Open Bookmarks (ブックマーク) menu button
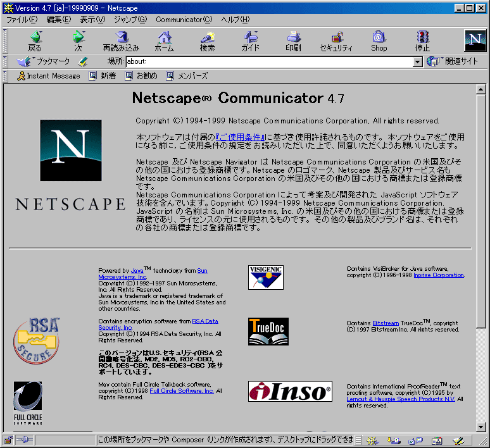The width and height of the screenshot is (490, 448). [44, 61]
